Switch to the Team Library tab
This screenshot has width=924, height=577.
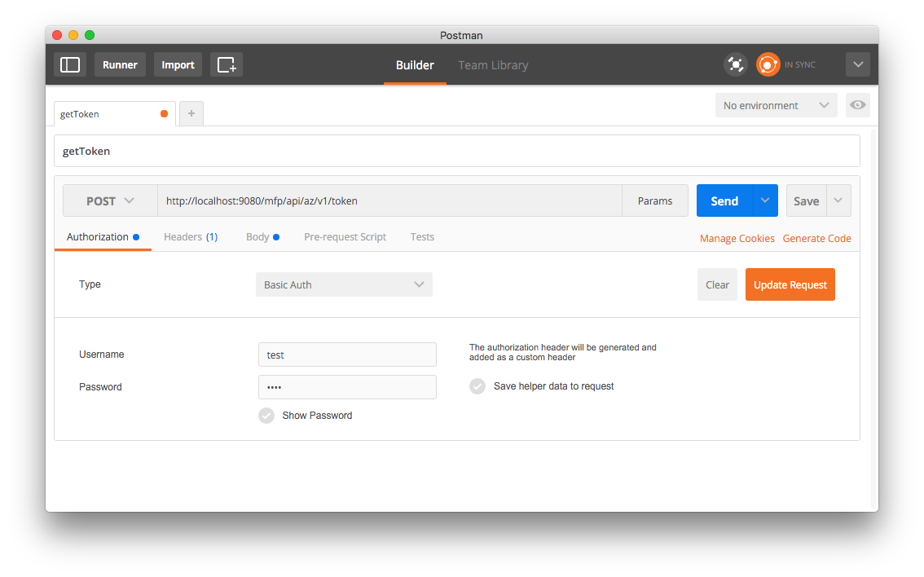click(493, 65)
